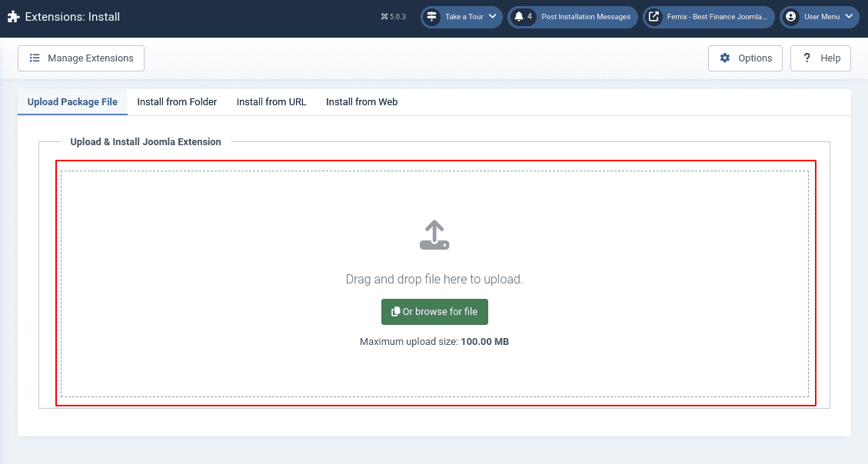Click the gear icon on Options
The width and height of the screenshot is (868, 464).
(724, 58)
